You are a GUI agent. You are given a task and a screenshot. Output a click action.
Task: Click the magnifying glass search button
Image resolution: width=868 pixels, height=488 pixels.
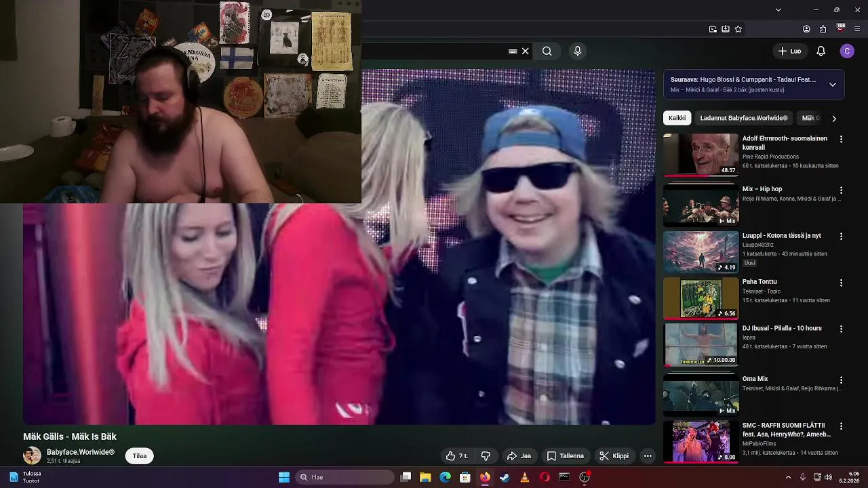[x=547, y=51]
